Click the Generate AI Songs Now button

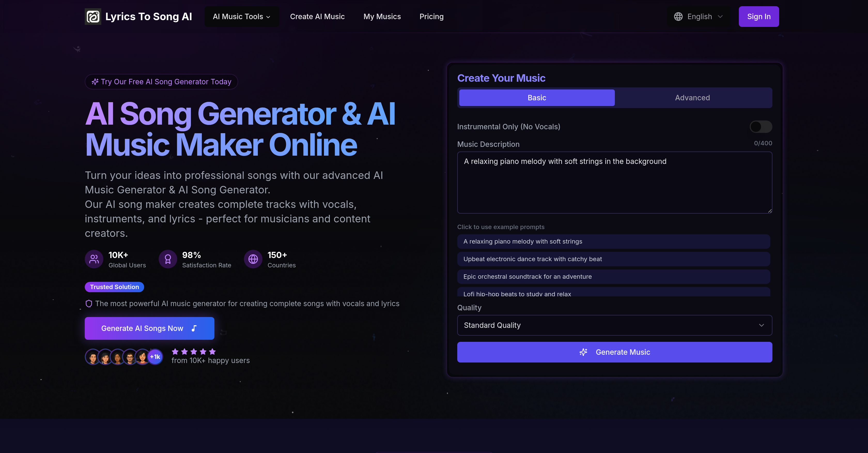pos(149,328)
